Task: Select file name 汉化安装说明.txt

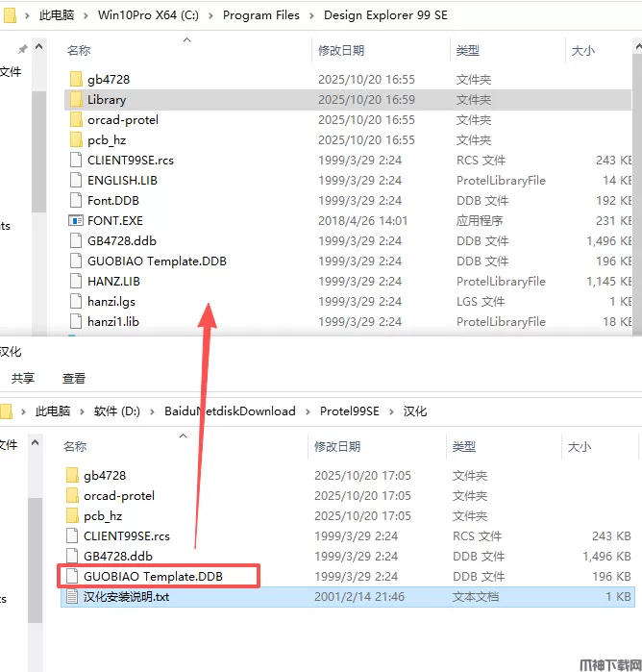Action: 127,597
